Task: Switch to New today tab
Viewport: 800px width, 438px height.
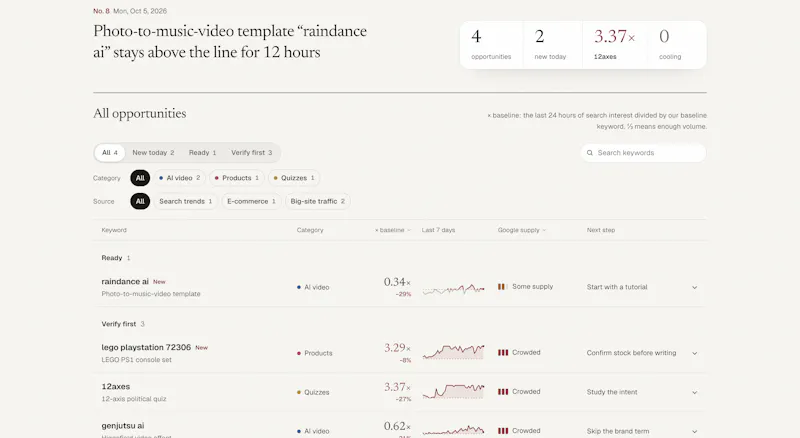Action: pyautogui.click(x=153, y=153)
